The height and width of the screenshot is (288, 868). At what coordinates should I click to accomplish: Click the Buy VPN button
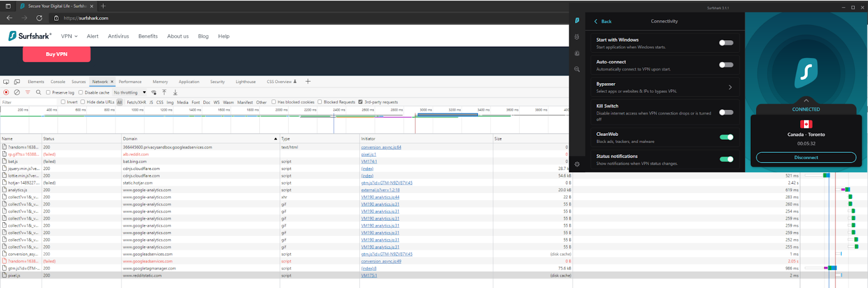click(56, 54)
